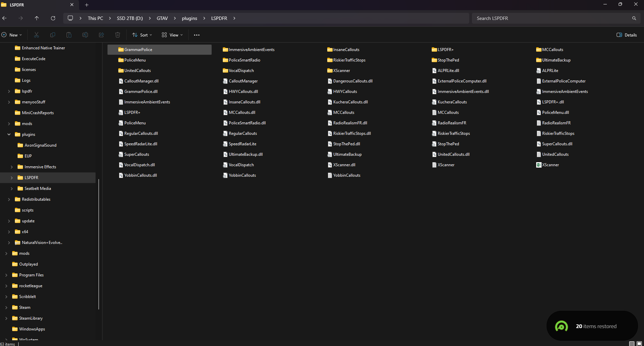Open the Sort dropdown menu

[x=142, y=35]
